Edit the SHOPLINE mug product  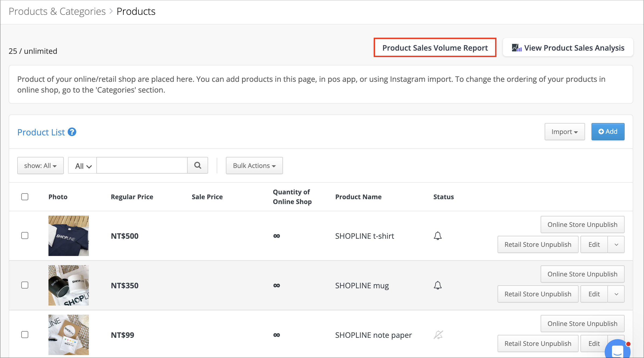coord(594,294)
